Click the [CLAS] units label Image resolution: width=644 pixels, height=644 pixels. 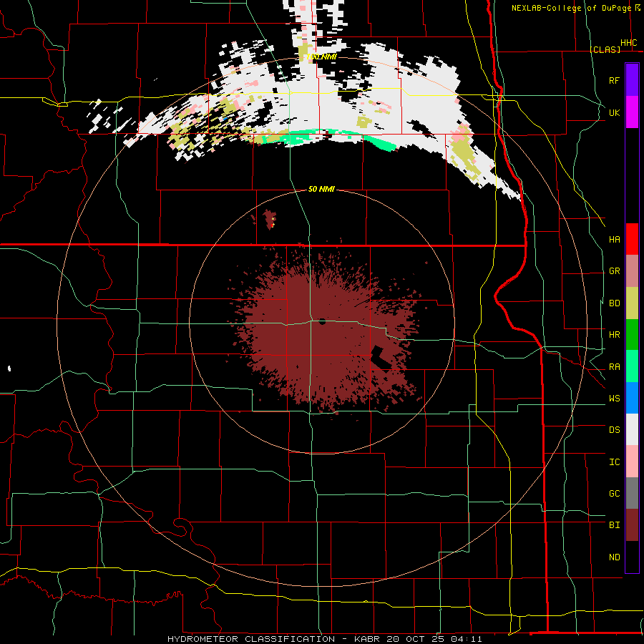605,49
